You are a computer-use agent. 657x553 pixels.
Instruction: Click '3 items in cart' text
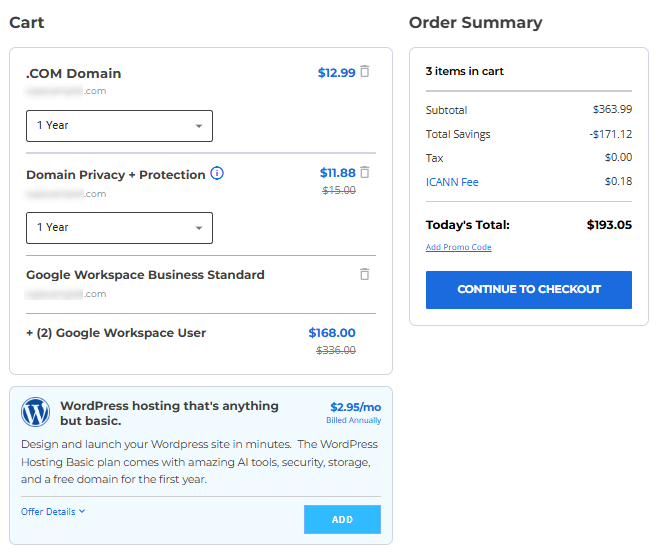465,71
